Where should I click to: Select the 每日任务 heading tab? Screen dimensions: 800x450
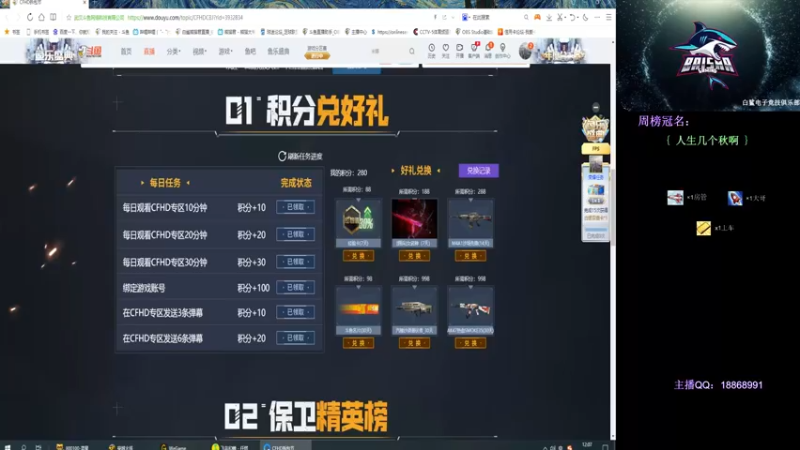165,183
